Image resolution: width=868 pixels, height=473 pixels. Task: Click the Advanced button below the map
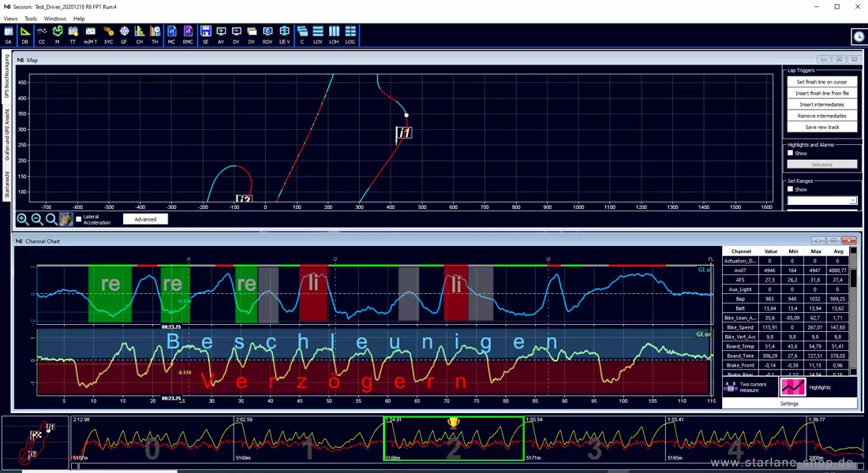click(146, 219)
